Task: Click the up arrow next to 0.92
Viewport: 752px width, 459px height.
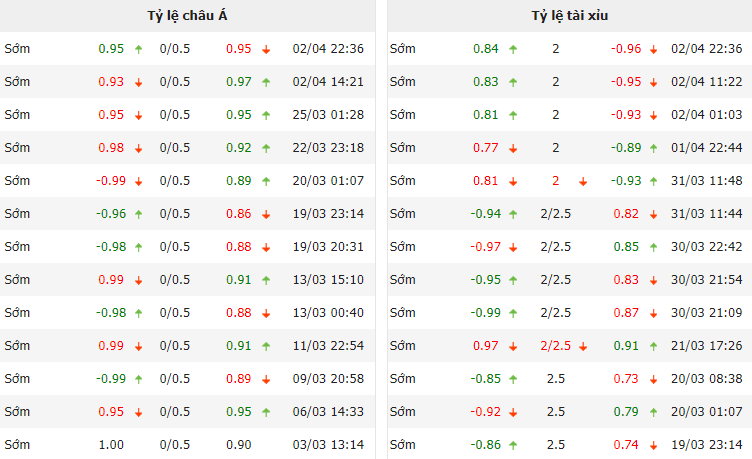Action: pyautogui.click(x=266, y=148)
